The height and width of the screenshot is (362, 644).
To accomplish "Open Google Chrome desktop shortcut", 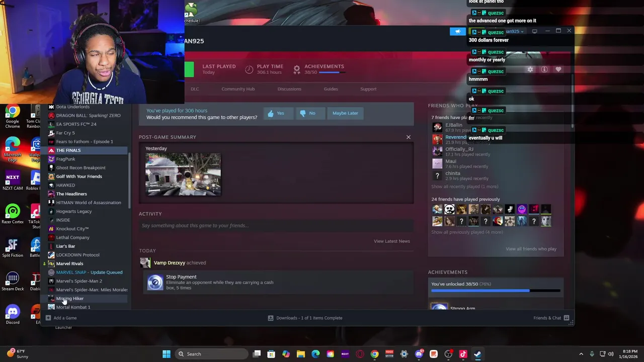I will (13, 117).
